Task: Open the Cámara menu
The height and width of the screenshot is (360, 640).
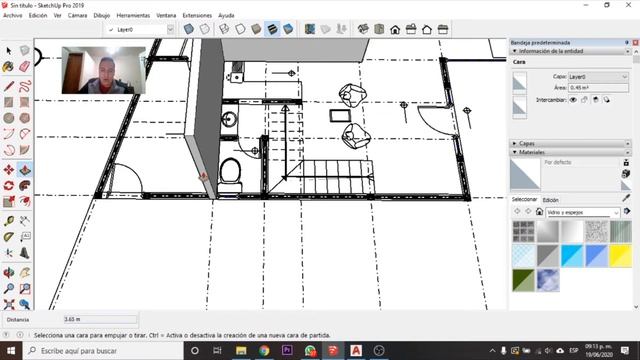Action: coord(77,16)
